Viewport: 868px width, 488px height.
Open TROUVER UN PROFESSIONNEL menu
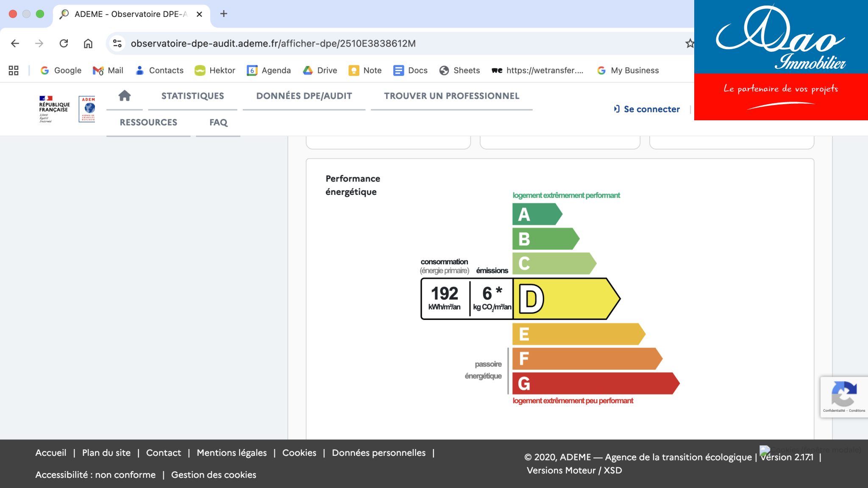click(x=451, y=96)
